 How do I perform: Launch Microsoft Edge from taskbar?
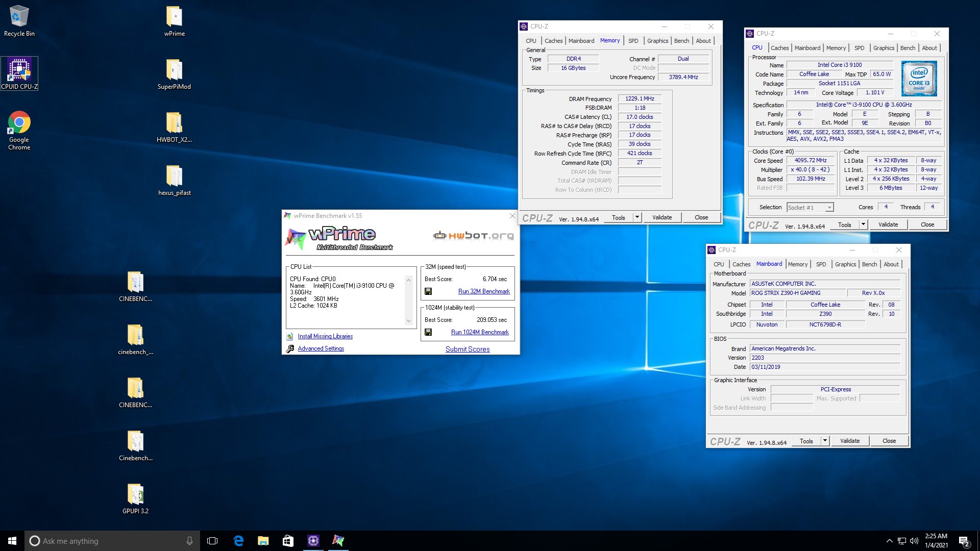238,541
